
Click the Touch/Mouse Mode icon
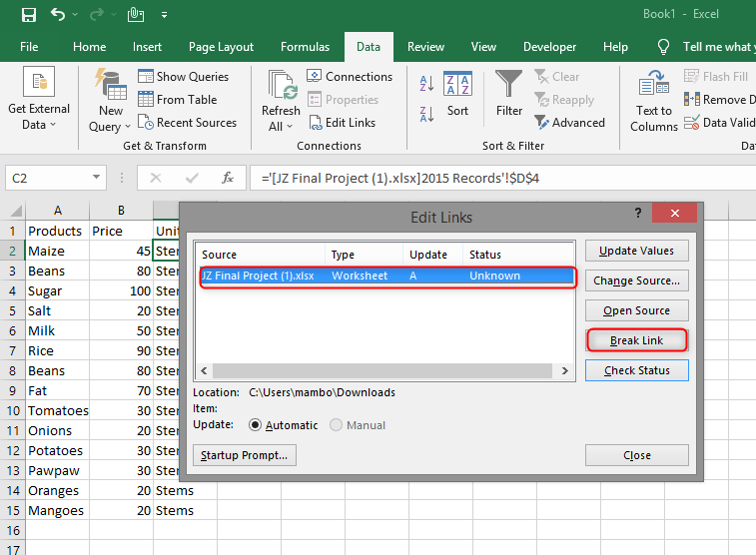coord(136,15)
